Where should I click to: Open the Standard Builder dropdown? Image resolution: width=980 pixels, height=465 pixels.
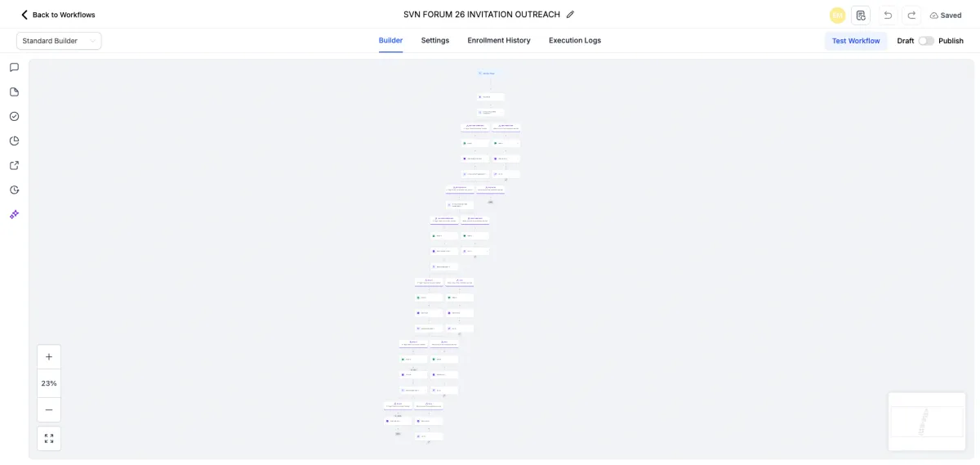coord(59,41)
